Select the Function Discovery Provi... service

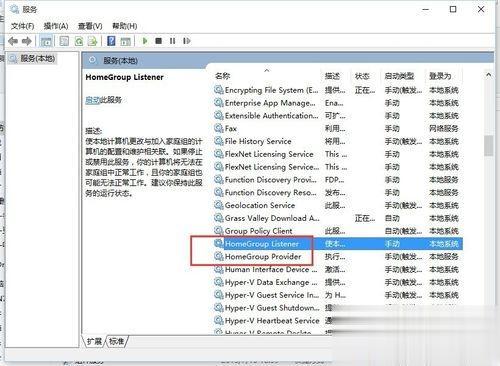click(338, 180)
